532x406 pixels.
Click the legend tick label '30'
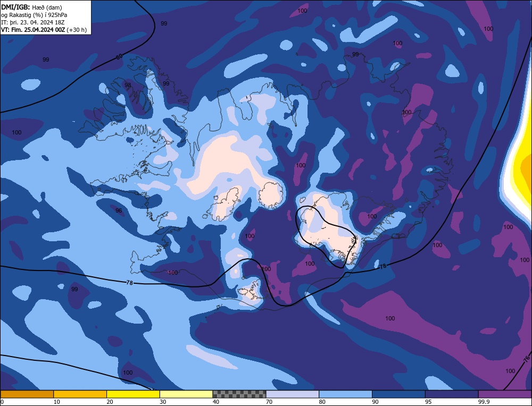point(163,402)
